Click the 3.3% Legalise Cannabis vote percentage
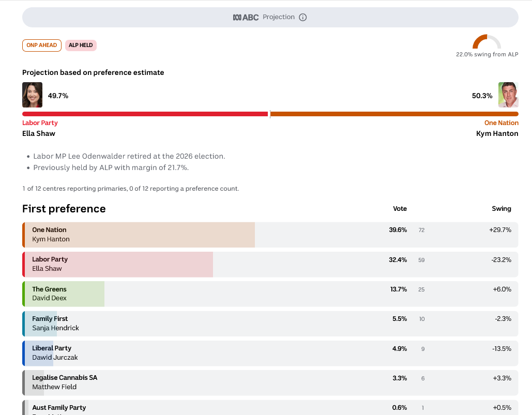Viewport: 532px width, 415px height. point(400,378)
